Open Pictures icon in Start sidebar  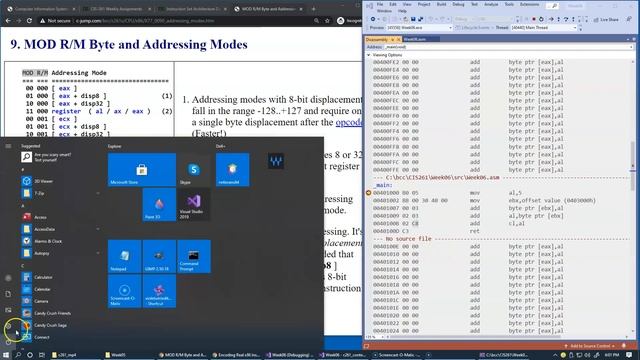tap(8, 310)
